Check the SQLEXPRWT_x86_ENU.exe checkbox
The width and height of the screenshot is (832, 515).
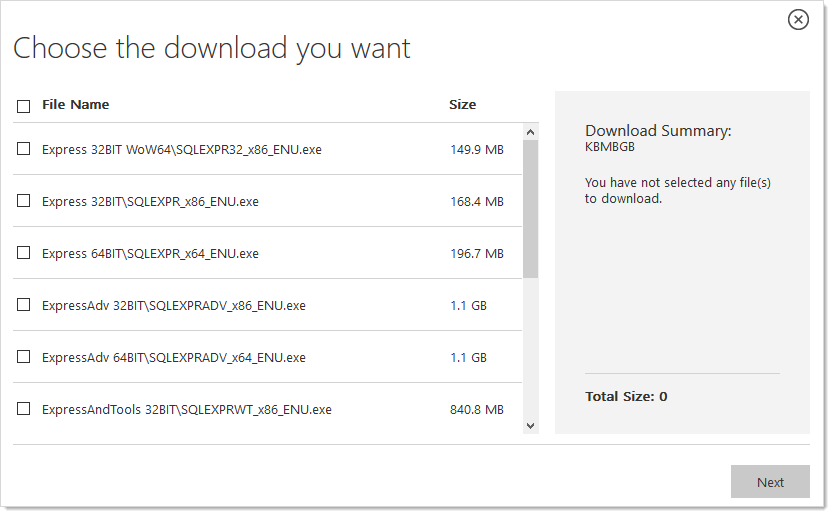[x=24, y=409]
